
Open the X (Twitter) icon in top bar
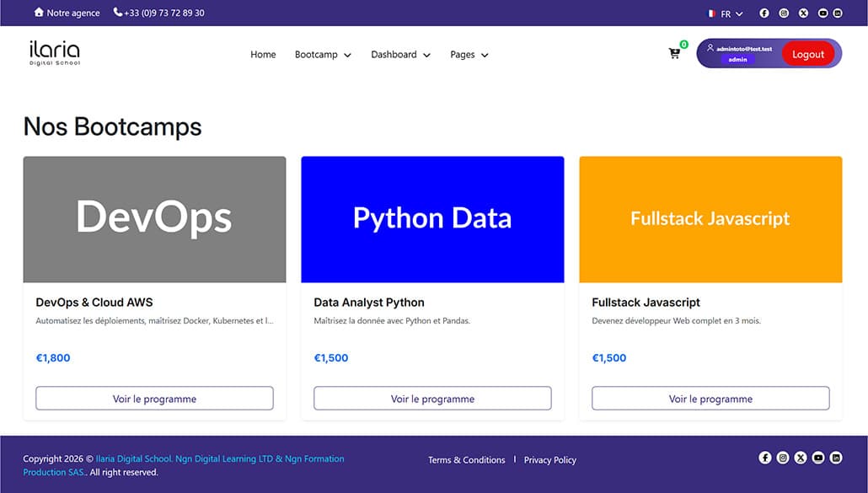[x=803, y=13]
